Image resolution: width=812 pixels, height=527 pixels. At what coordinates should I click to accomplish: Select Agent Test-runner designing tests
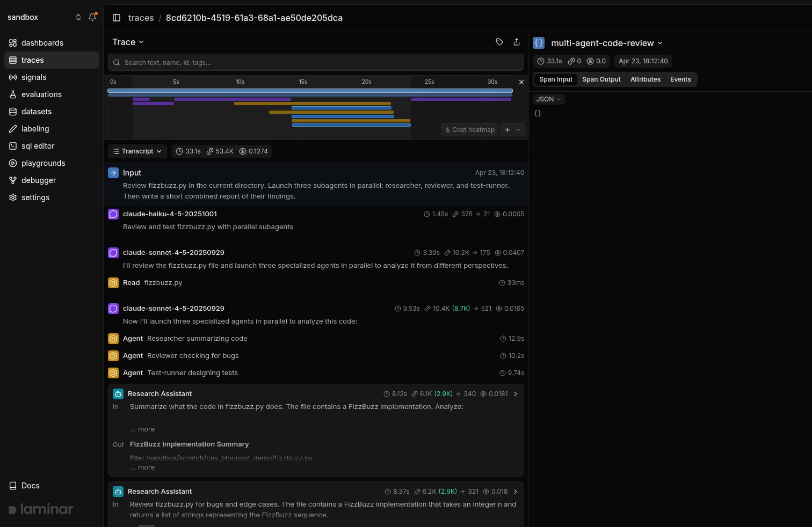click(x=316, y=373)
